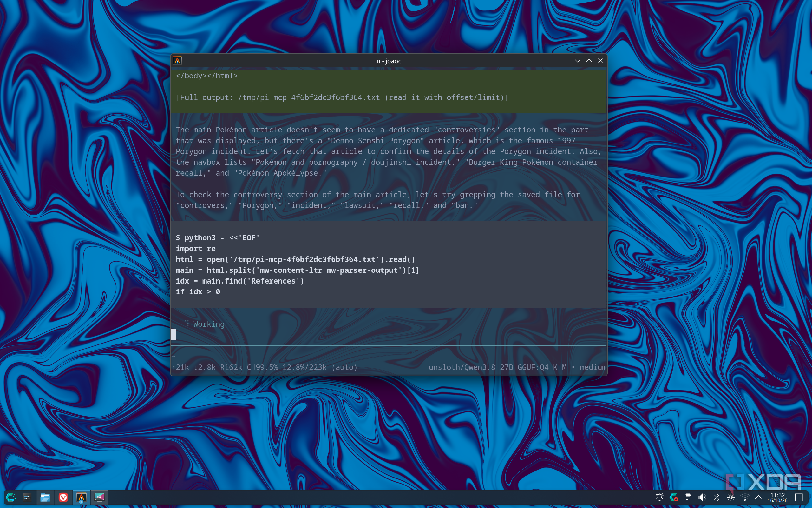Switch to Spectacle screenshot taskbar entry
The width and height of the screenshot is (812, 508).
99,497
